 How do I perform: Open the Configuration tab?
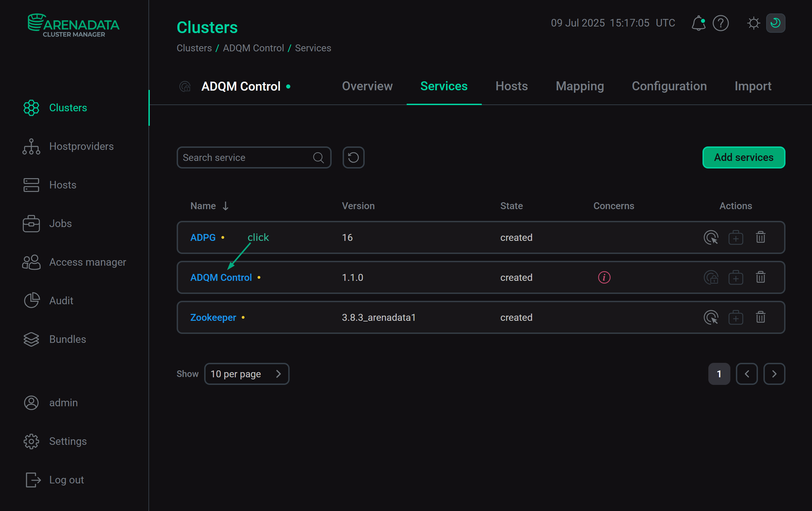(x=669, y=86)
